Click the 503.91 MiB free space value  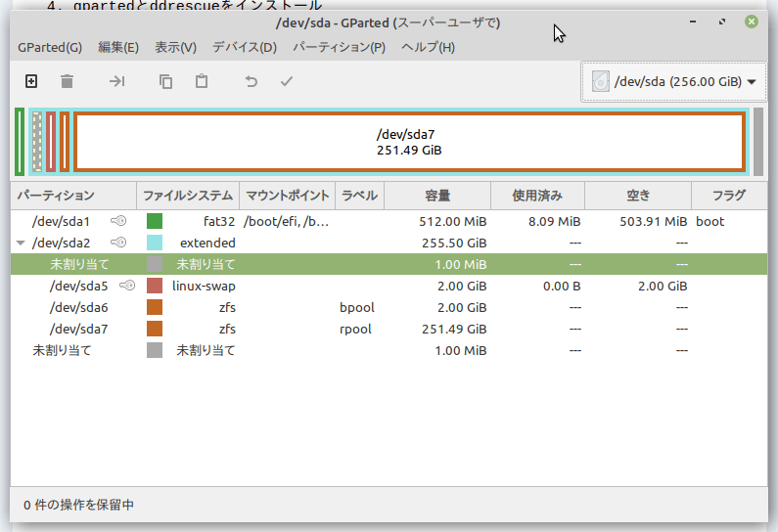(653, 222)
